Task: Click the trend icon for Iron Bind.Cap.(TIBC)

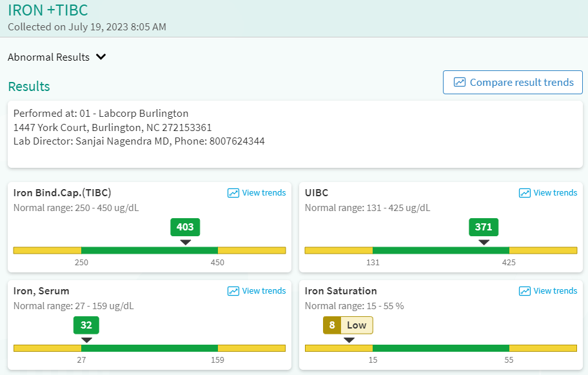Action: pyautogui.click(x=233, y=193)
